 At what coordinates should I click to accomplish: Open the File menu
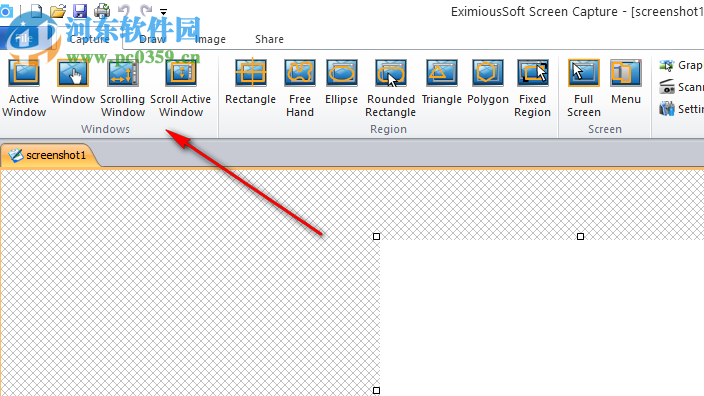click(x=25, y=39)
